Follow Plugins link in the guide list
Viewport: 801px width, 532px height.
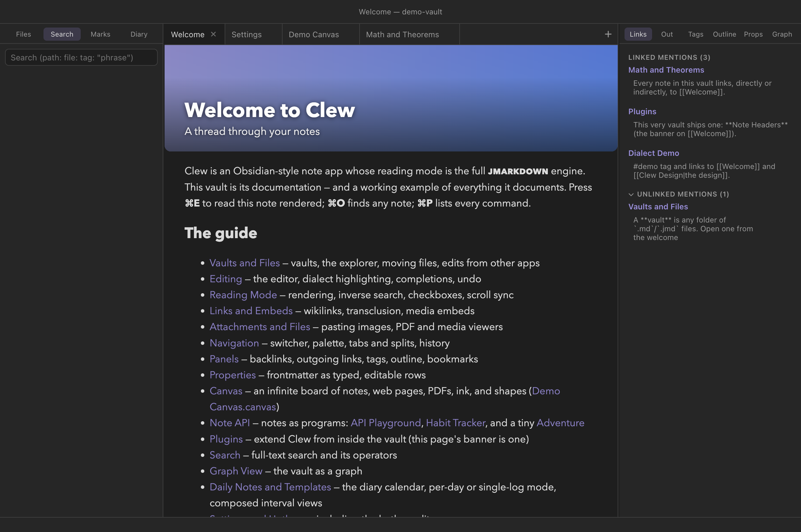coord(226,439)
